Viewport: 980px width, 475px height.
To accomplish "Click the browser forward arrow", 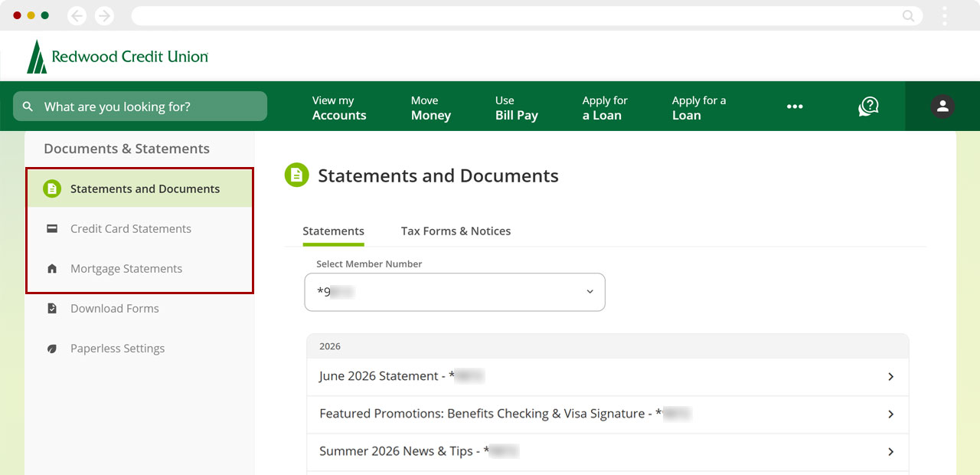I will click(x=104, y=15).
